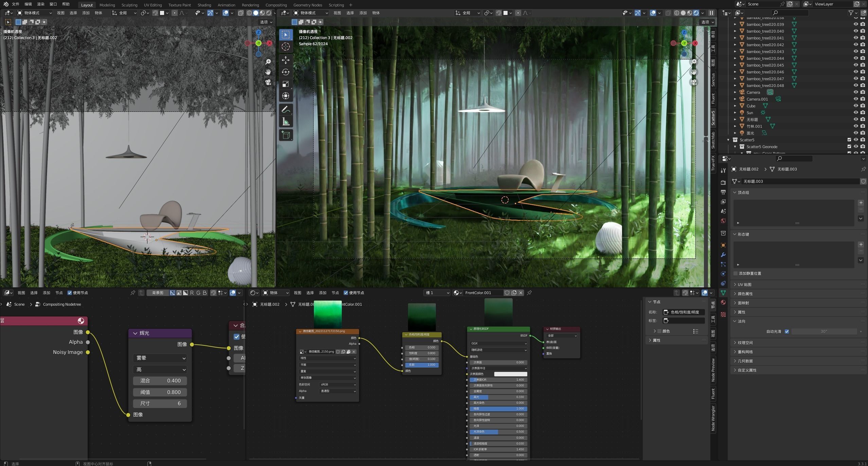Viewport: 868px width, 466px height.
Task: Select the Rotate tool in right viewport
Action: click(x=286, y=72)
